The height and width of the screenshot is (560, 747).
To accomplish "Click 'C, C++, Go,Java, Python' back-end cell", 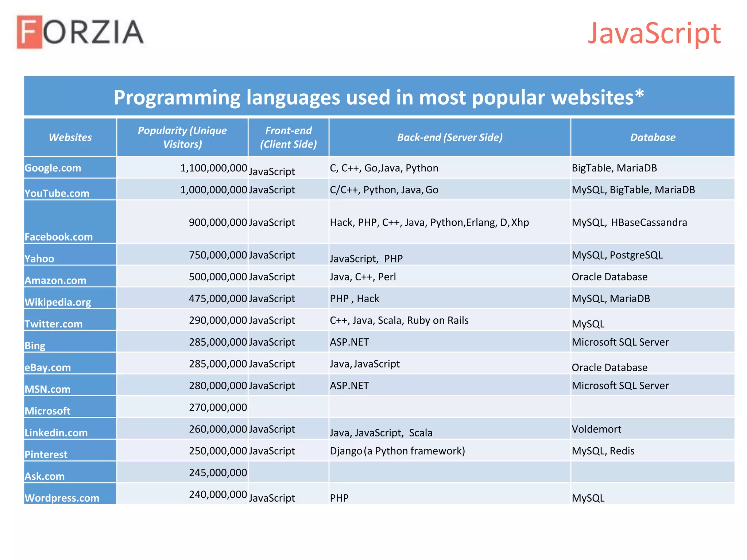I will tap(384, 168).
